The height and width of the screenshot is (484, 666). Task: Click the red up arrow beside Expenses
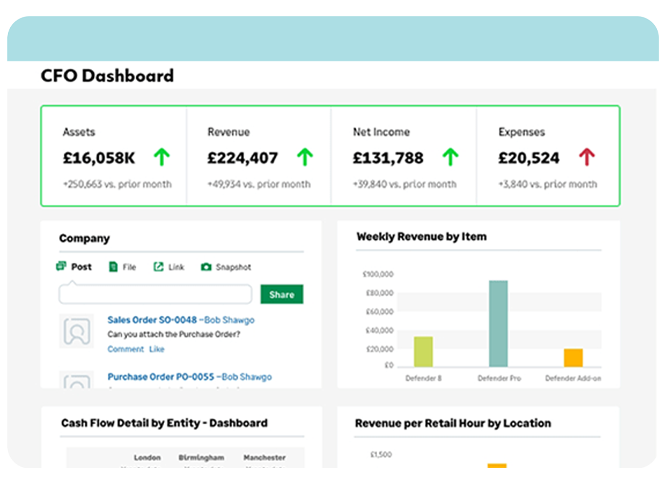pyautogui.click(x=587, y=157)
